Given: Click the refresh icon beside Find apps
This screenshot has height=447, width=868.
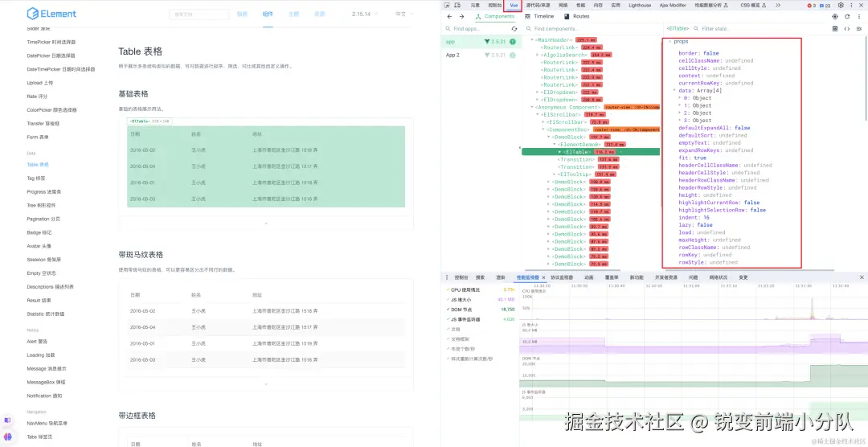Looking at the screenshot, I should click(x=514, y=29).
